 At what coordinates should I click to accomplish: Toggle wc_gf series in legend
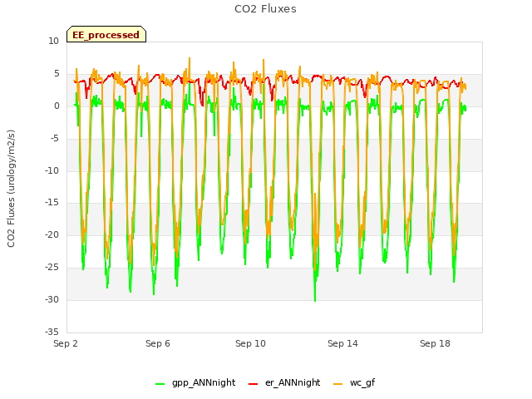(x=354, y=383)
